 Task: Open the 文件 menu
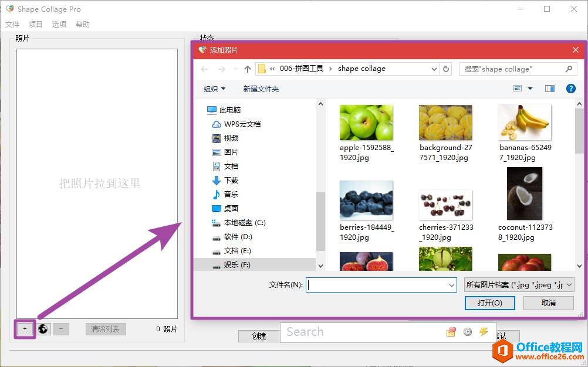12,24
